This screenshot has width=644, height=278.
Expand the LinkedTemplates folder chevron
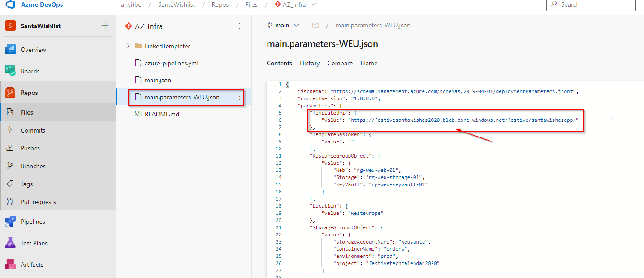tap(128, 46)
